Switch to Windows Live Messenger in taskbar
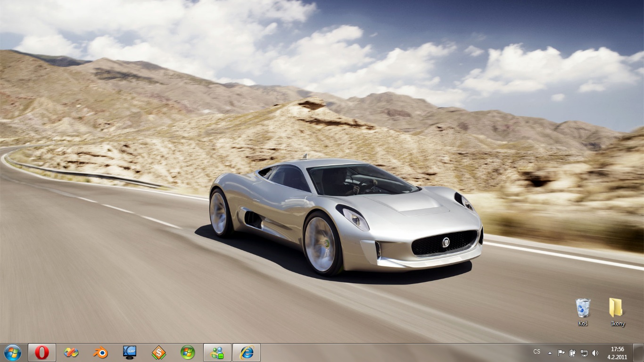 tap(217, 352)
